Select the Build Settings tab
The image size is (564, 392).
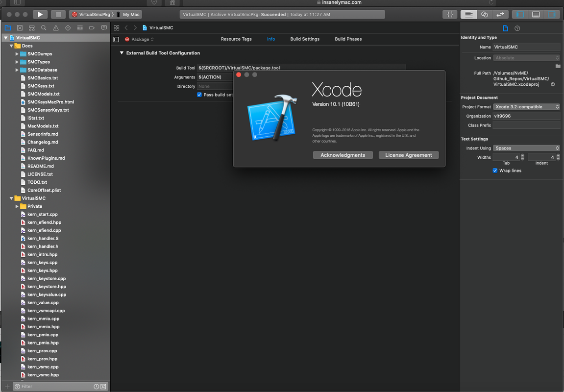(x=305, y=39)
